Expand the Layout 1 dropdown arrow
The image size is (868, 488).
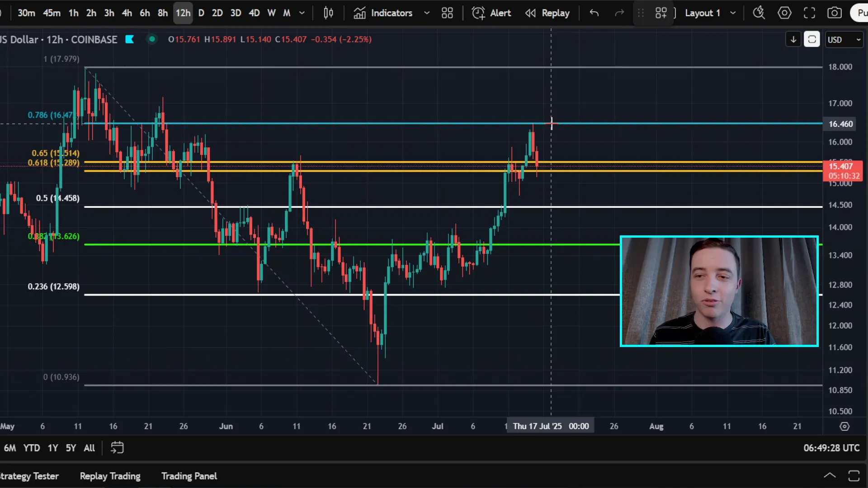(733, 13)
